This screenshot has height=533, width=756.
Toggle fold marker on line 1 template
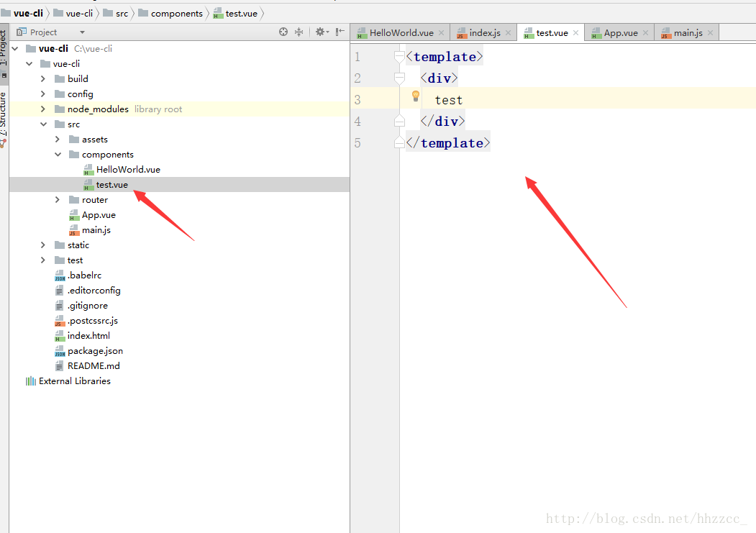click(x=399, y=57)
